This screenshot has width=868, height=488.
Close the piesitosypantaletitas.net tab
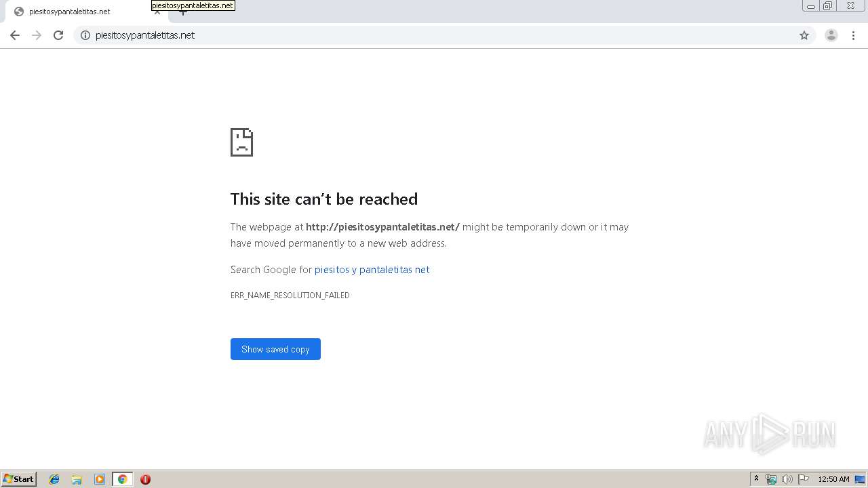(157, 12)
